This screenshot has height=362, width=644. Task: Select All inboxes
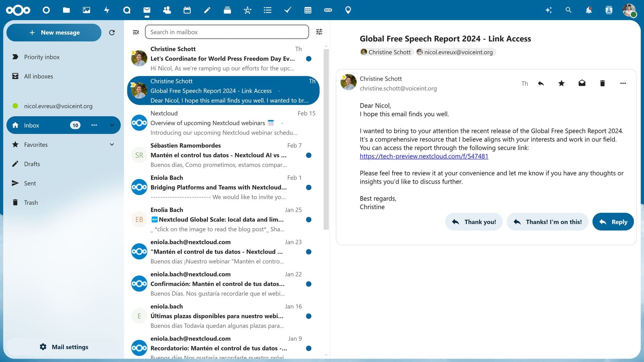63,76
